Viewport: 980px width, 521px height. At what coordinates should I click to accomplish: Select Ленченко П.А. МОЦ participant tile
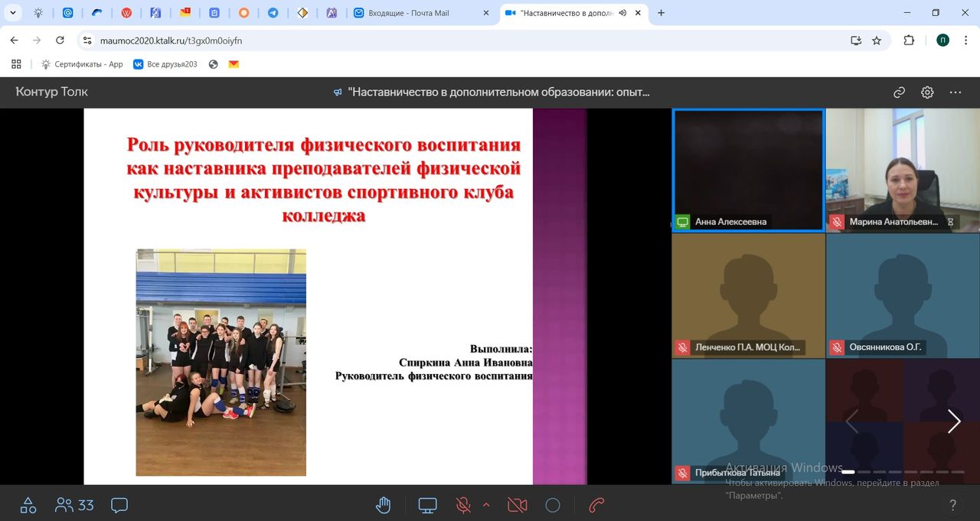tap(748, 295)
